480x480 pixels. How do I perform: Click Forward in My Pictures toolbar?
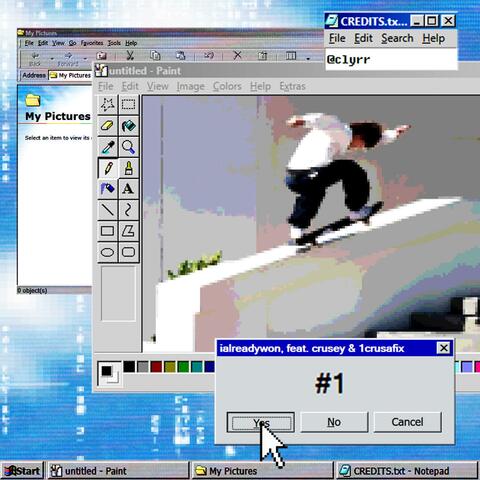(68, 59)
